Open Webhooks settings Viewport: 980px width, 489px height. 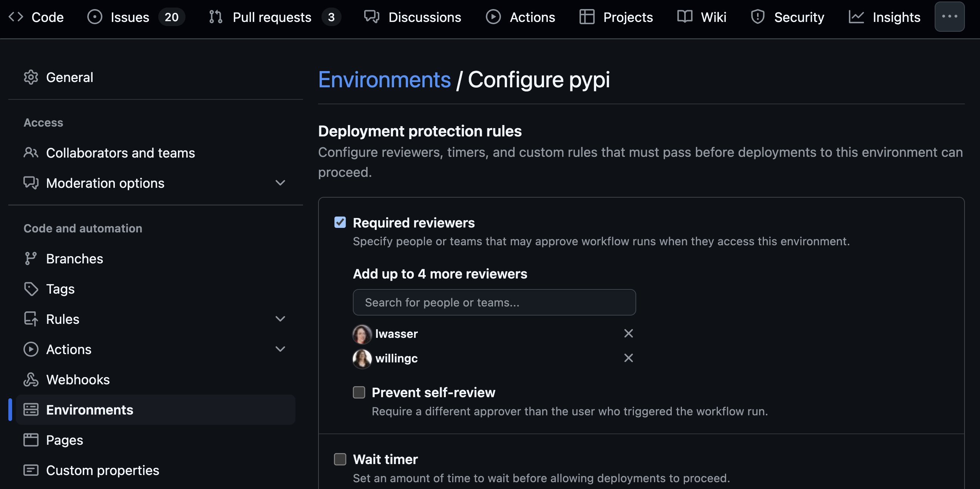coord(156,379)
